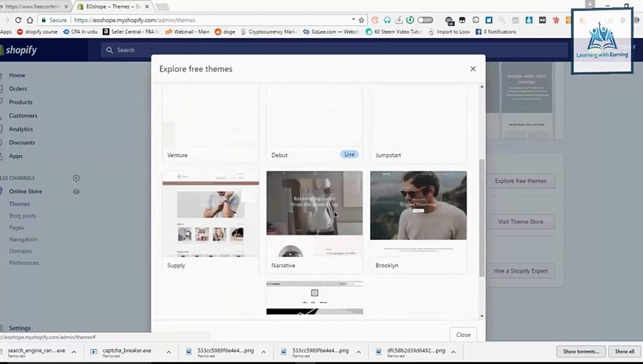This screenshot has width=643, height=364.
Task: Click Hire a Shopify Expert button
Action: coord(521,271)
